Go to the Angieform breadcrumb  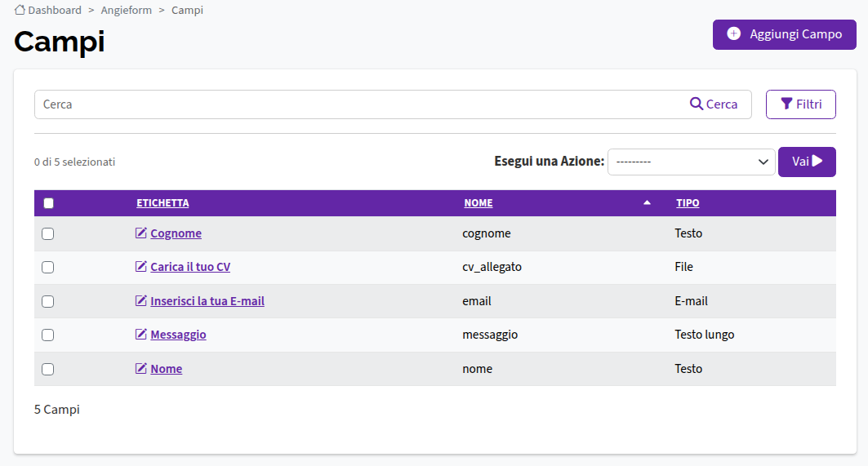click(127, 10)
